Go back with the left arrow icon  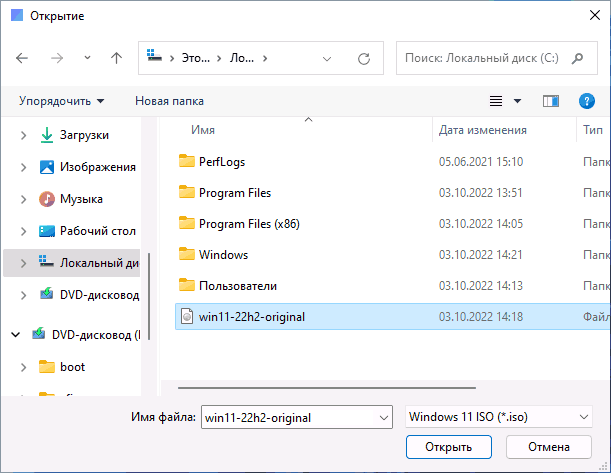22,58
